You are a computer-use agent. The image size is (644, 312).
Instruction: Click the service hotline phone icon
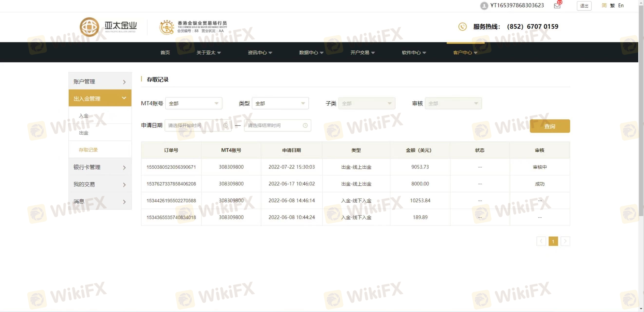[x=462, y=27]
